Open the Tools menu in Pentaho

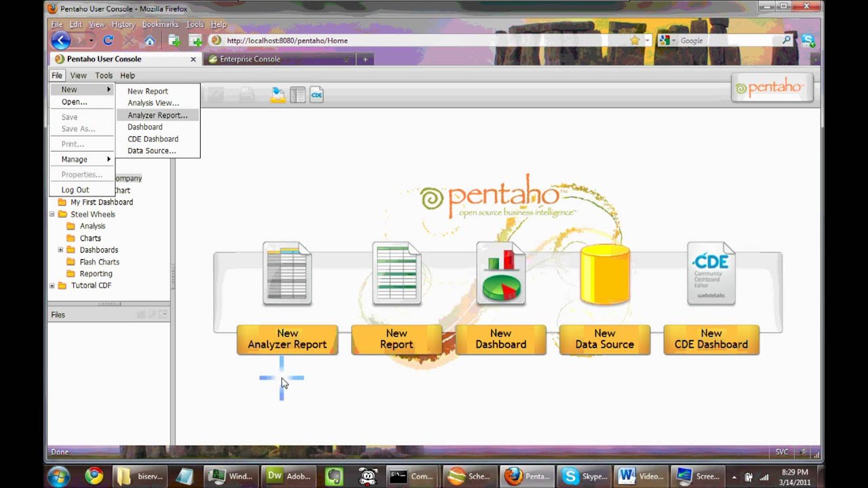point(104,75)
